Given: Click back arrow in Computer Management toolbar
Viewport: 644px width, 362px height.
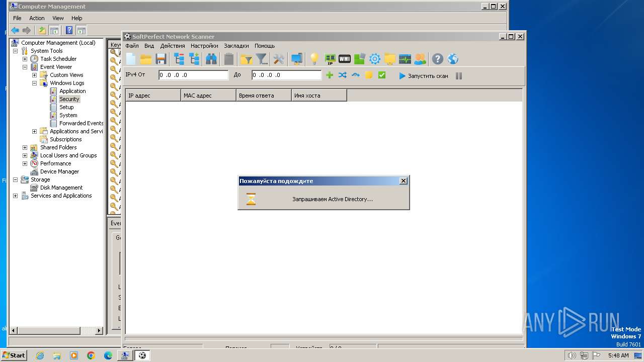Looking at the screenshot, I should tap(15, 30).
